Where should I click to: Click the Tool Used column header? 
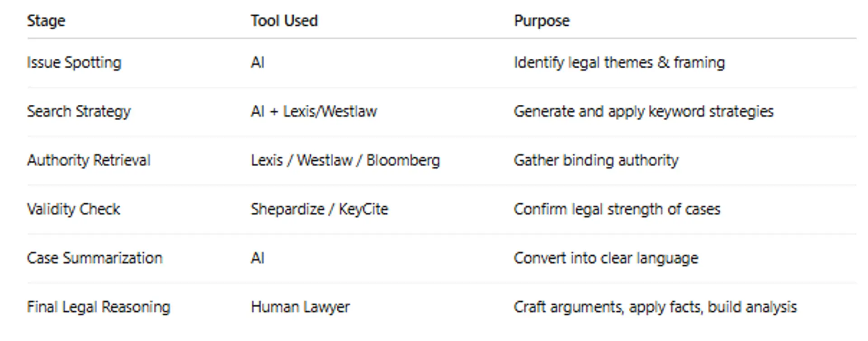point(284,21)
